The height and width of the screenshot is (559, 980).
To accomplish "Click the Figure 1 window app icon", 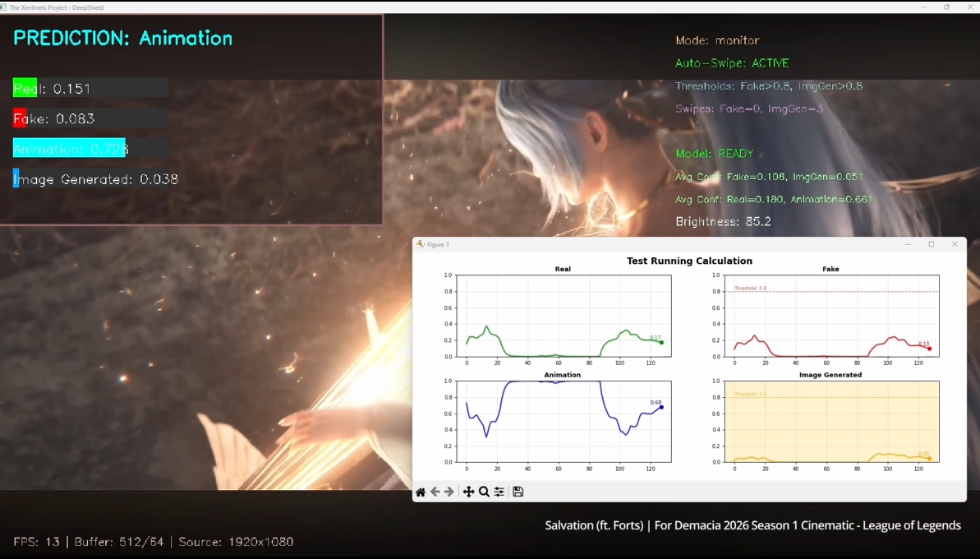I will tap(420, 244).
